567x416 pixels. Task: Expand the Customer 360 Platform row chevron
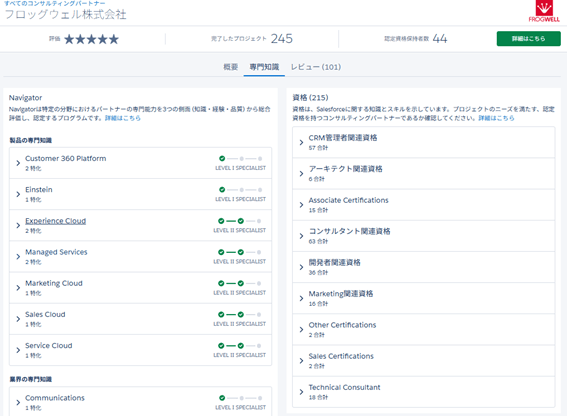(18, 163)
